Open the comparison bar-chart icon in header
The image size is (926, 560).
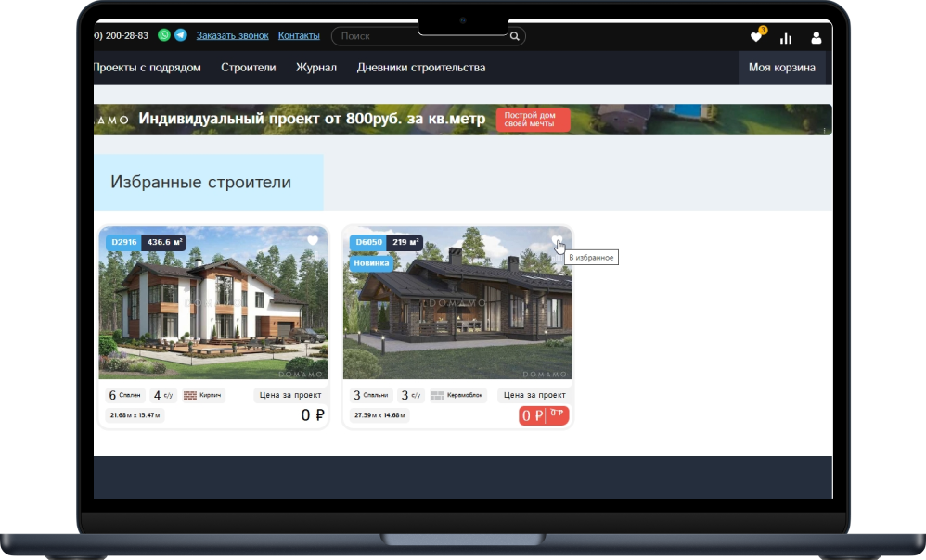786,37
